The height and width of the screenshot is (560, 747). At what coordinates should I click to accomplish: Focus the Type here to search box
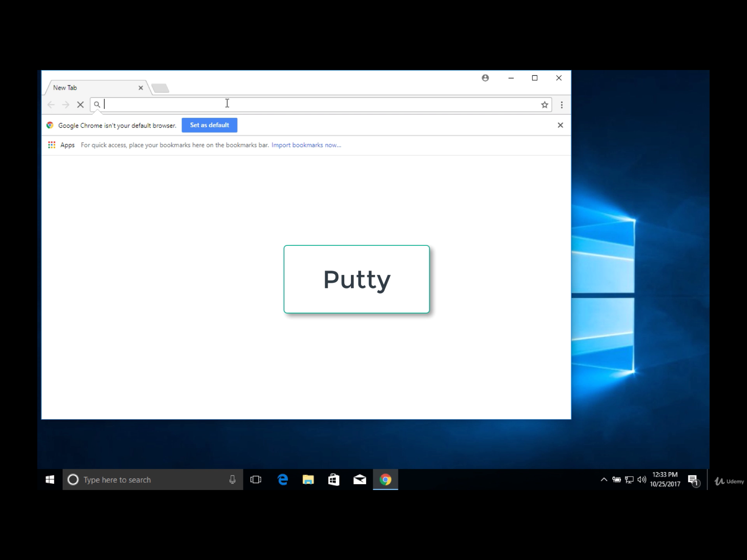click(153, 480)
